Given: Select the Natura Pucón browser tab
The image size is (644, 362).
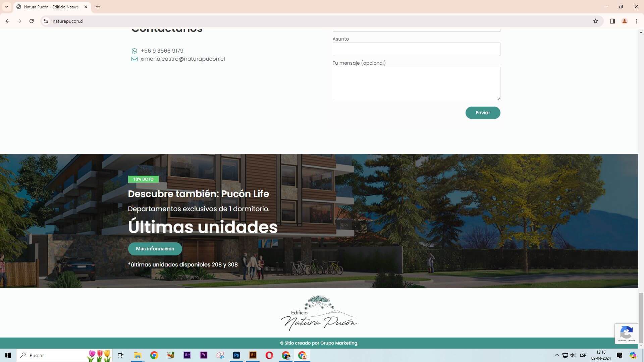Looking at the screenshot, I should click(51, 7).
